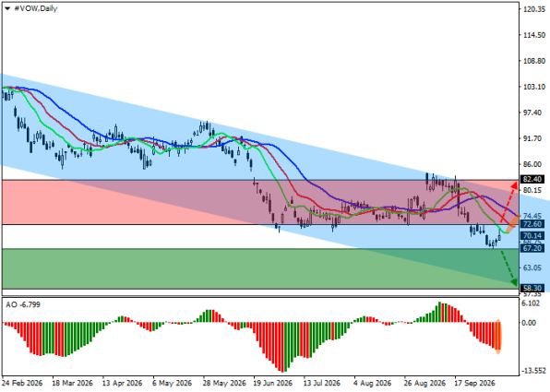The image size is (550, 392).
Task: Select the 103.10 price scale label
Action: pos(534,87)
